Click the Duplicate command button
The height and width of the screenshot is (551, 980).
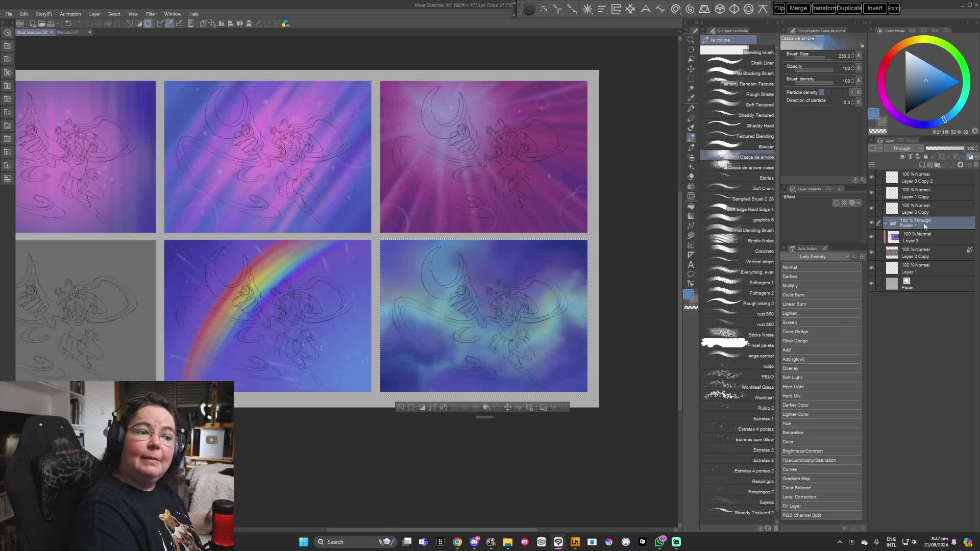(849, 8)
